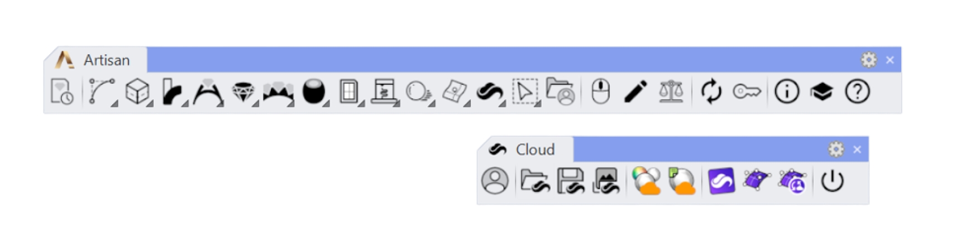This screenshot has width=980, height=246.
Task: Save to cloud with the floppy icon
Action: (570, 181)
